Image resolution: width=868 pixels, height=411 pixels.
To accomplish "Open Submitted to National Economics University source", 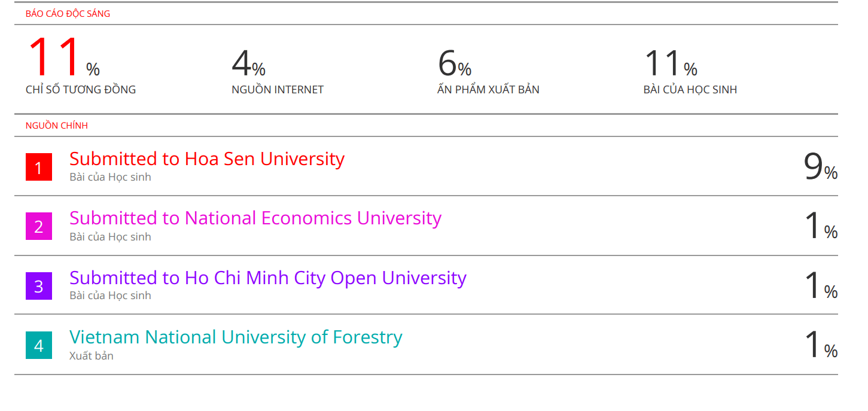I will pyautogui.click(x=255, y=218).
